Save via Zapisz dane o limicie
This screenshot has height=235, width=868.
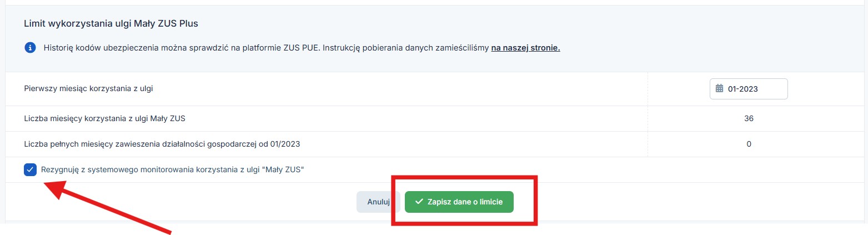point(459,202)
